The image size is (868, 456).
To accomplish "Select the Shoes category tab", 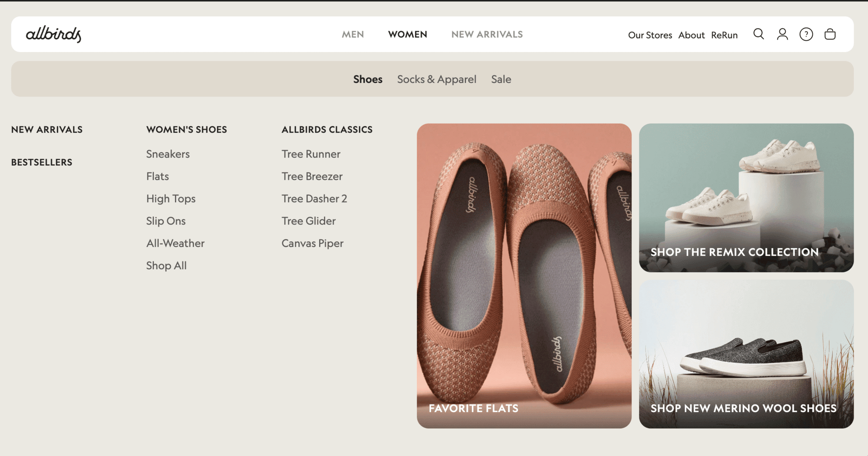I will tap(368, 79).
